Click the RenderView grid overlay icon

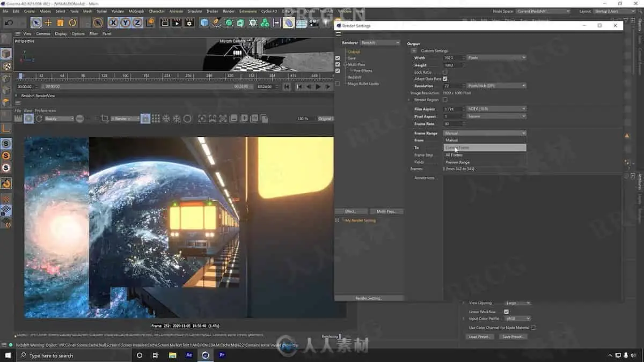point(156,119)
